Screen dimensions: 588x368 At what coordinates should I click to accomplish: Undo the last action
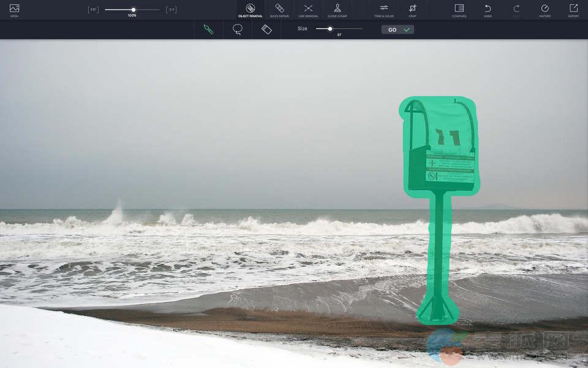point(488,9)
